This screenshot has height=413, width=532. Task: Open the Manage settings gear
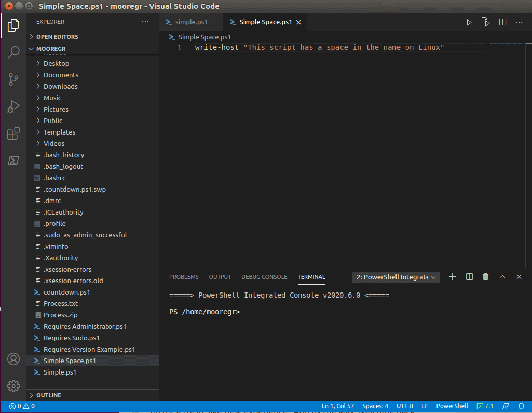click(x=13, y=386)
